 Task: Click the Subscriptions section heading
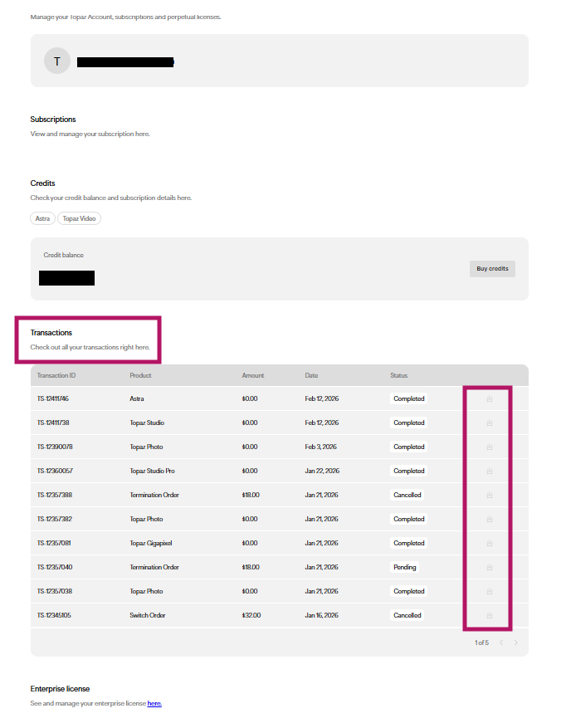(53, 120)
